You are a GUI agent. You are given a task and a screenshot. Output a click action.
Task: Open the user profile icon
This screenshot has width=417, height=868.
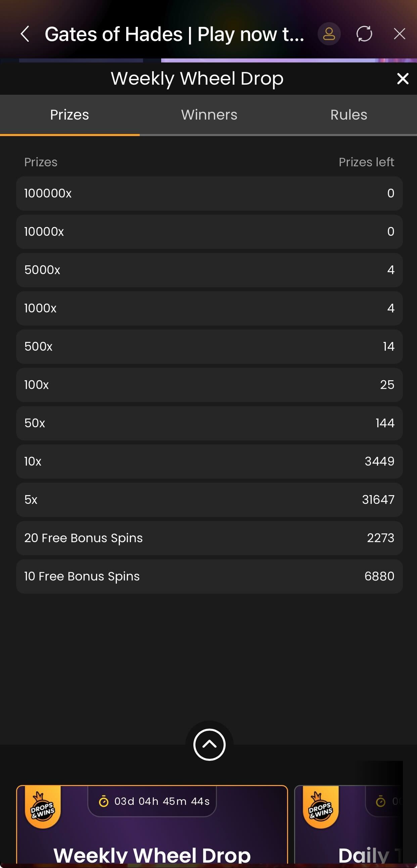329,34
